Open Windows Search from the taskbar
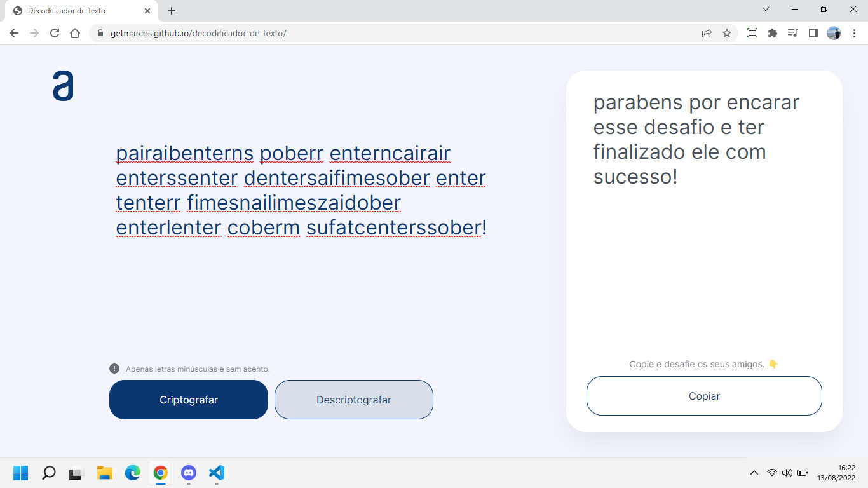The image size is (868, 488). pyautogui.click(x=48, y=473)
